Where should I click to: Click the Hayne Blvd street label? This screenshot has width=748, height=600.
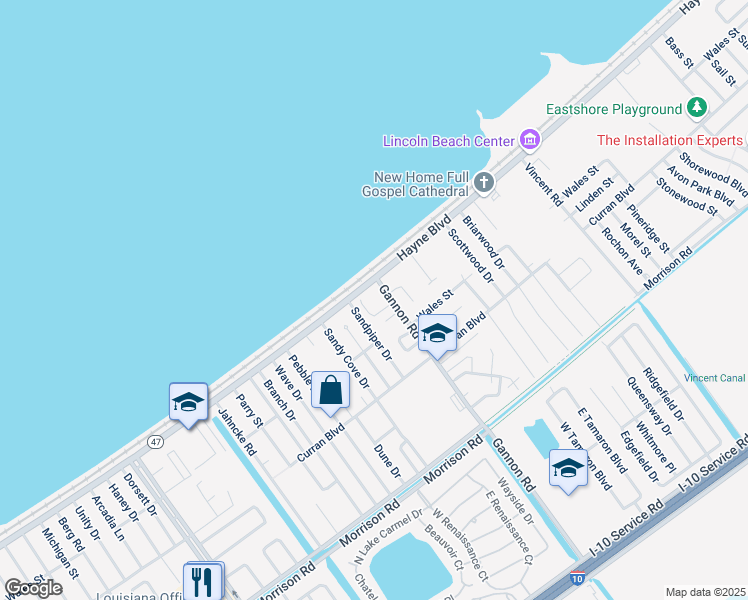(424, 238)
